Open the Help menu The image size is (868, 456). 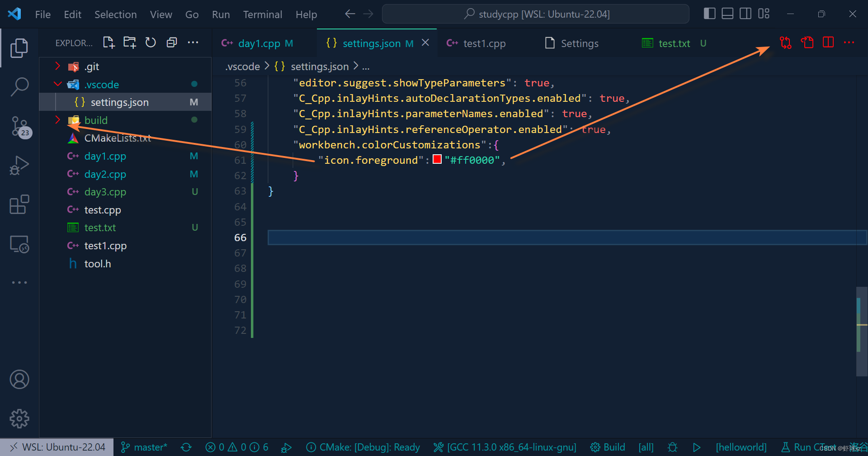coord(306,14)
